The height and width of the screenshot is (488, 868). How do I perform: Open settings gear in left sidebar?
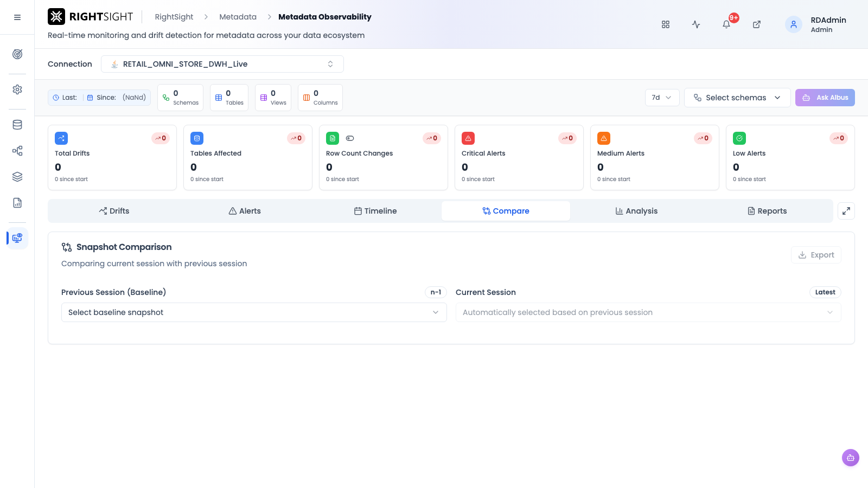point(17,89)
